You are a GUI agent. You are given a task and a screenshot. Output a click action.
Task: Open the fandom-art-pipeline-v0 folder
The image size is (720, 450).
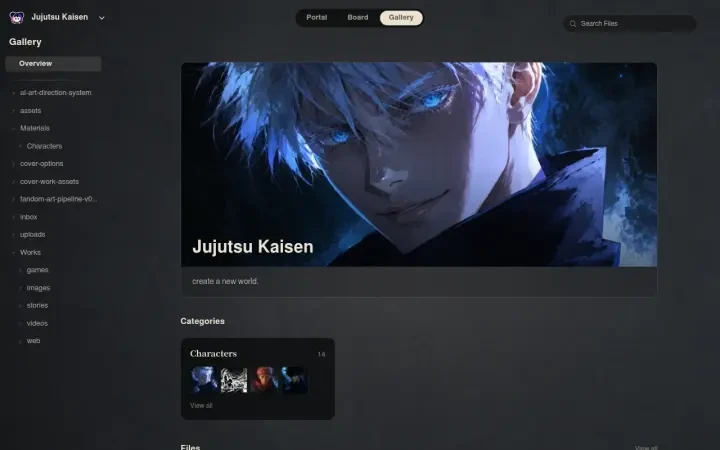58,199
